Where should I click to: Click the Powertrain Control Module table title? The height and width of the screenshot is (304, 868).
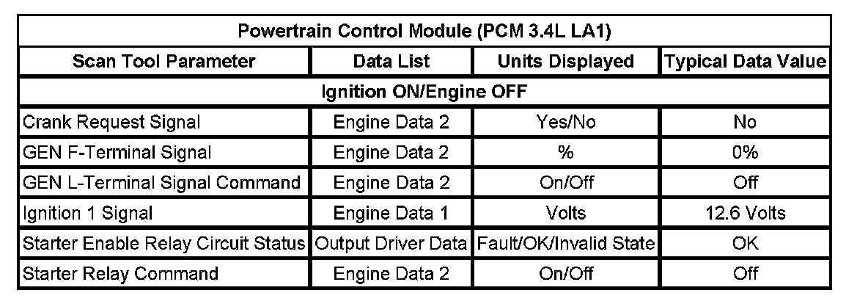pos(423,32)
